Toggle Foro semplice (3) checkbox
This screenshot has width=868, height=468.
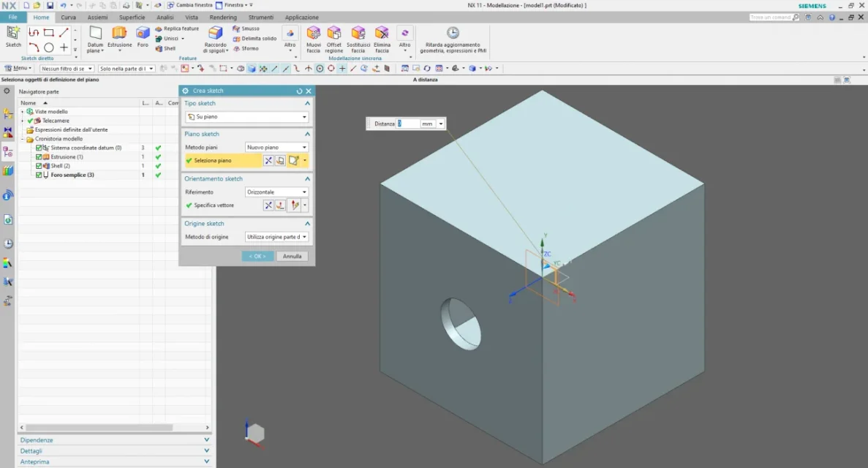(x=39, y=175)
